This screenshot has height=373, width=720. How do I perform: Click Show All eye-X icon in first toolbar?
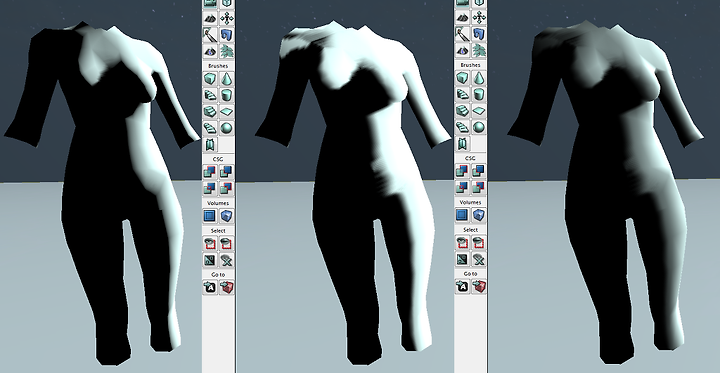tap(227, 260)
